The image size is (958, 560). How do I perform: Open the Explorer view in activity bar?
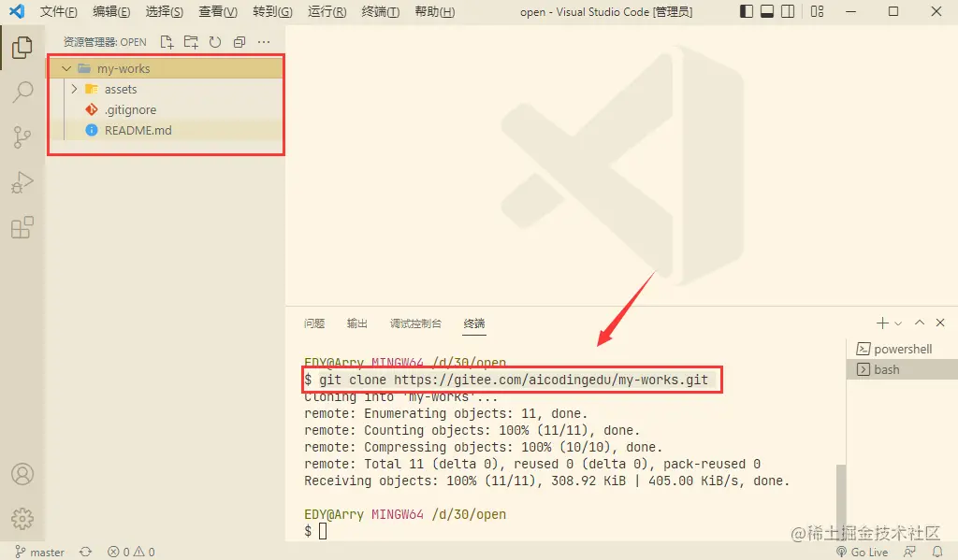(22, 47)
